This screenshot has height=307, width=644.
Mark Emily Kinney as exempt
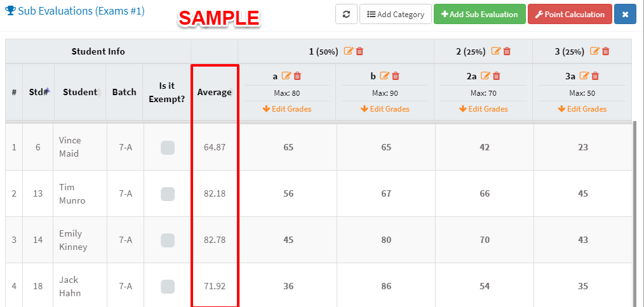[167, 240]
